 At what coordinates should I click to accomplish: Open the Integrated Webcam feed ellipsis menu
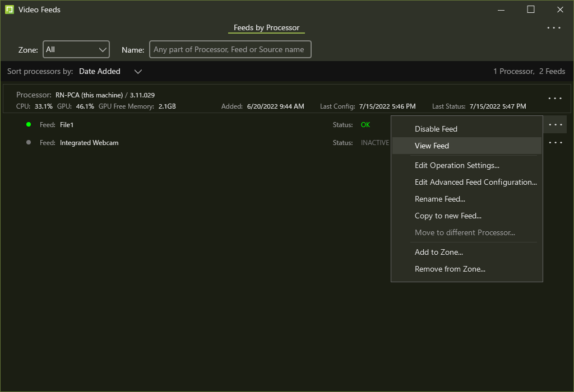click(x=555, y=143)
